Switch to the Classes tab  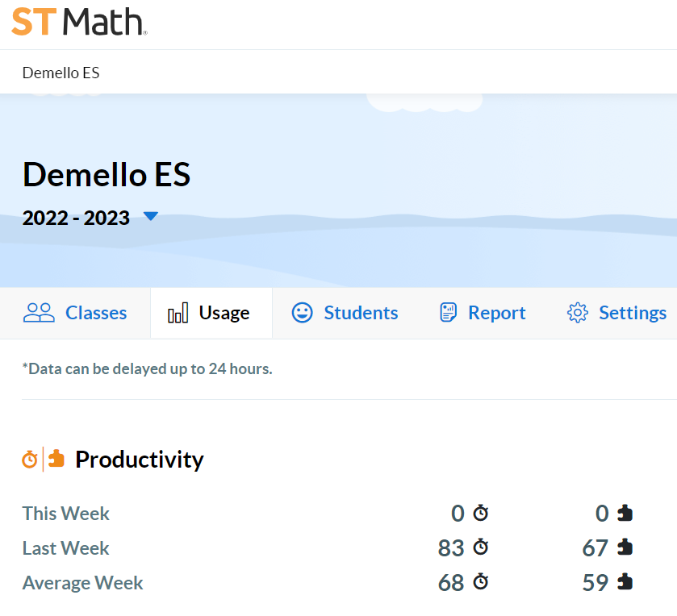tap(75, 313)
